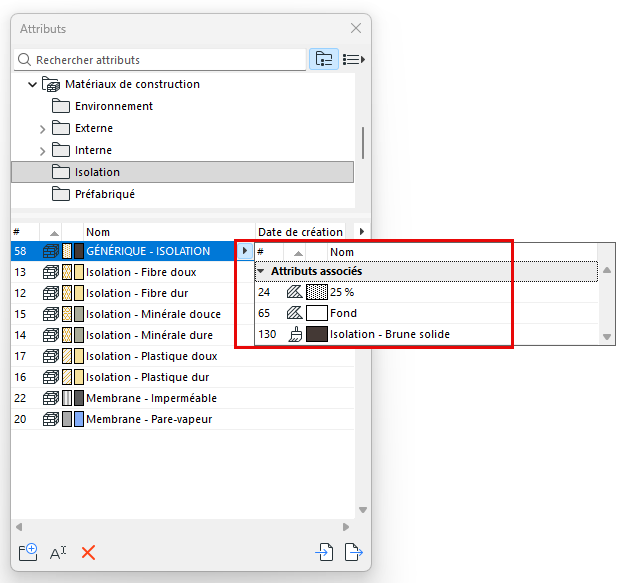Select the Fond fill attribute

[426, 313]
